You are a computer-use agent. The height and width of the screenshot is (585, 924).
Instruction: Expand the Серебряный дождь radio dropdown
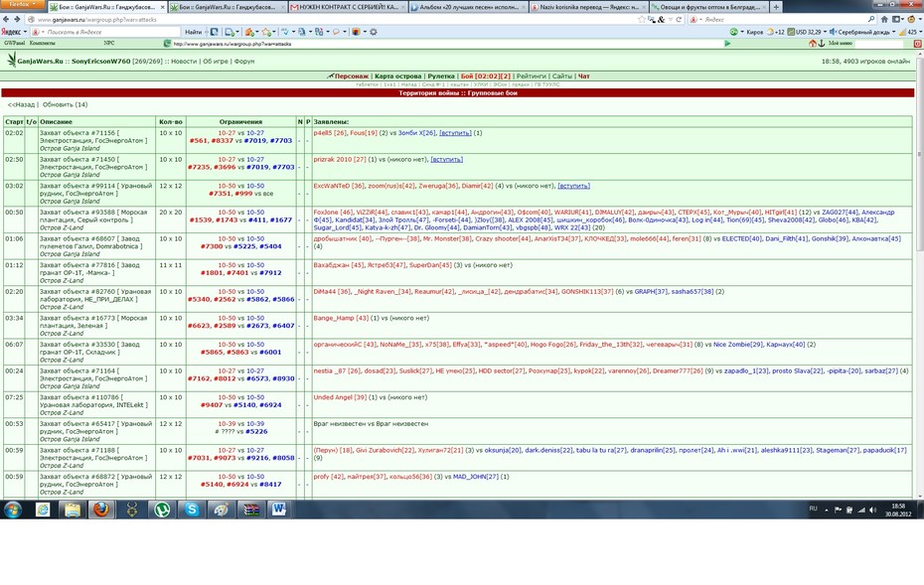pos(894,32)
